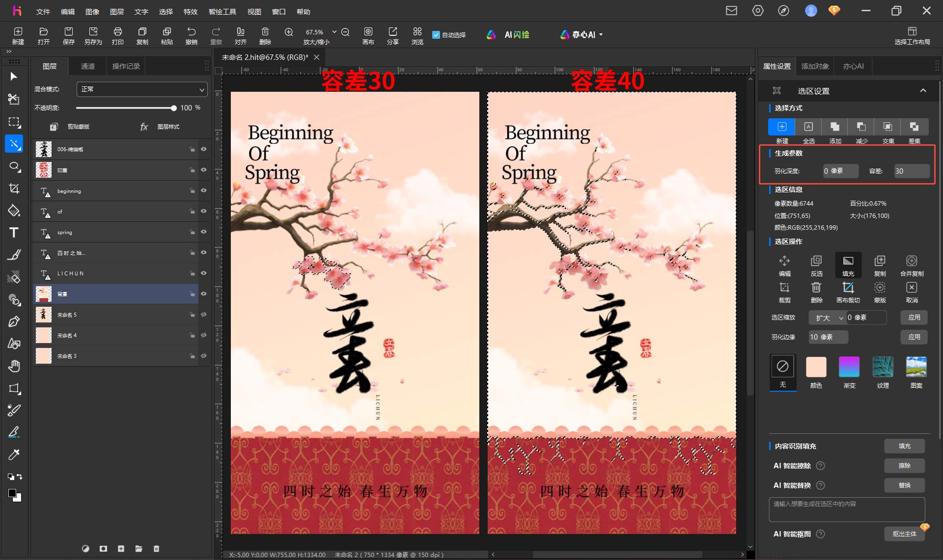Delete layer with trash icon below layers

pos(156,549)
